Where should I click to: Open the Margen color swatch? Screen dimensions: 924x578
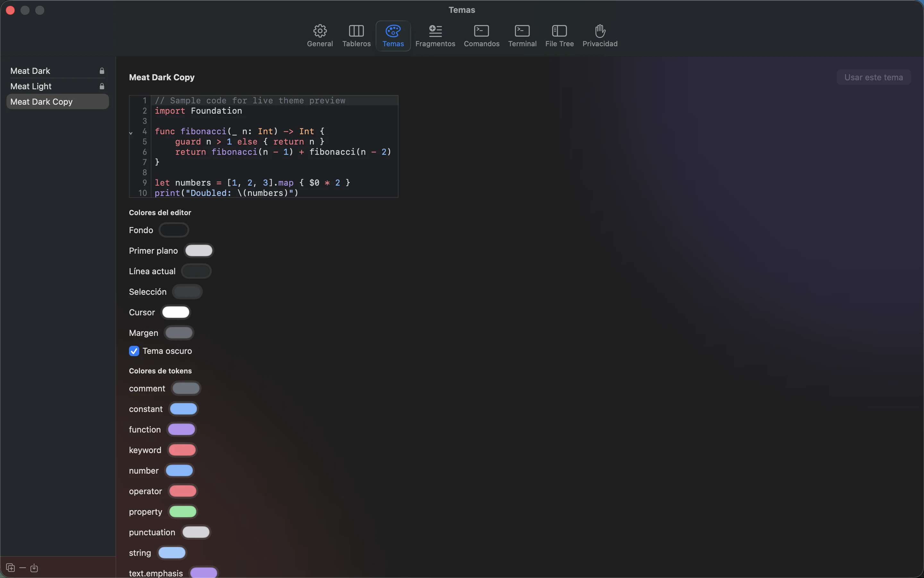[179, 333]
